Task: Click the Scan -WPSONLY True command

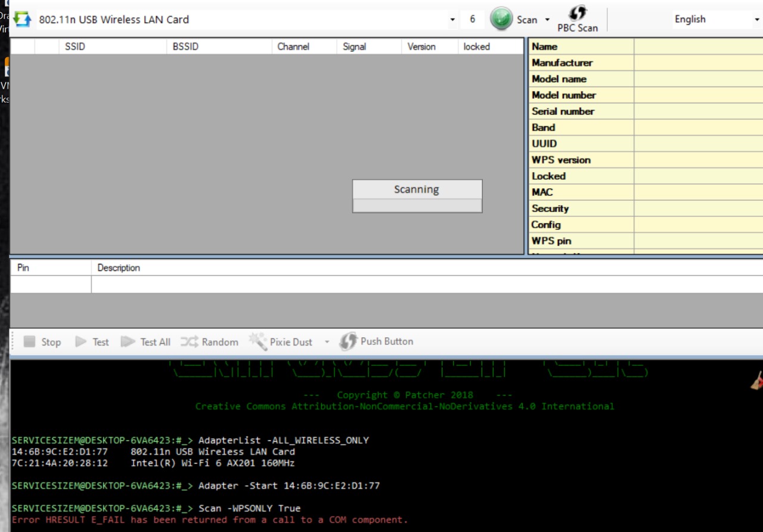Action: tap(249, 508)
